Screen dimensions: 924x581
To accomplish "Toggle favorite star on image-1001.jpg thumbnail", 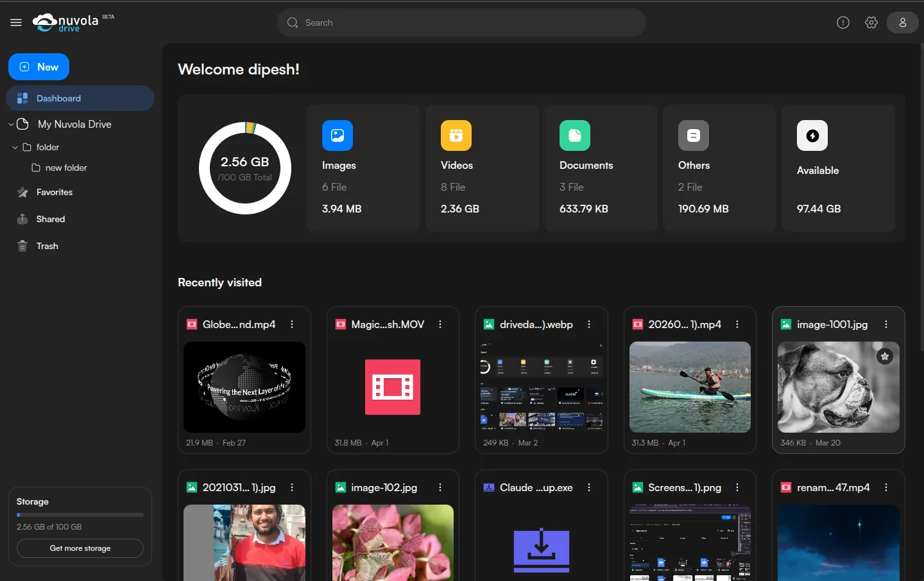I will (x=885, y=356).
